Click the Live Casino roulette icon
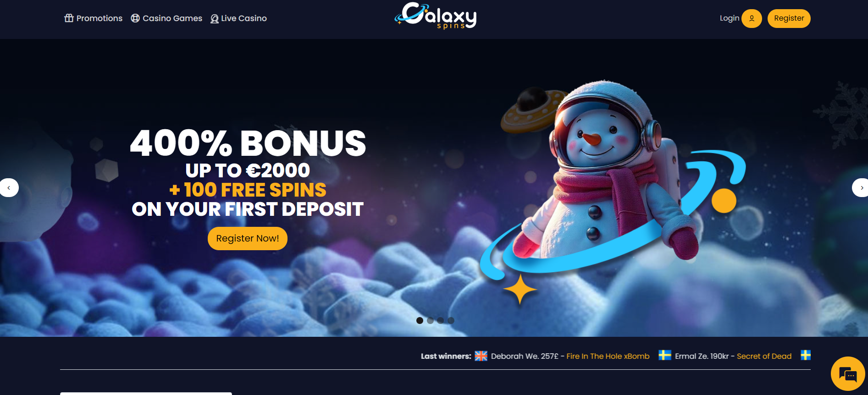 (214, 19)
